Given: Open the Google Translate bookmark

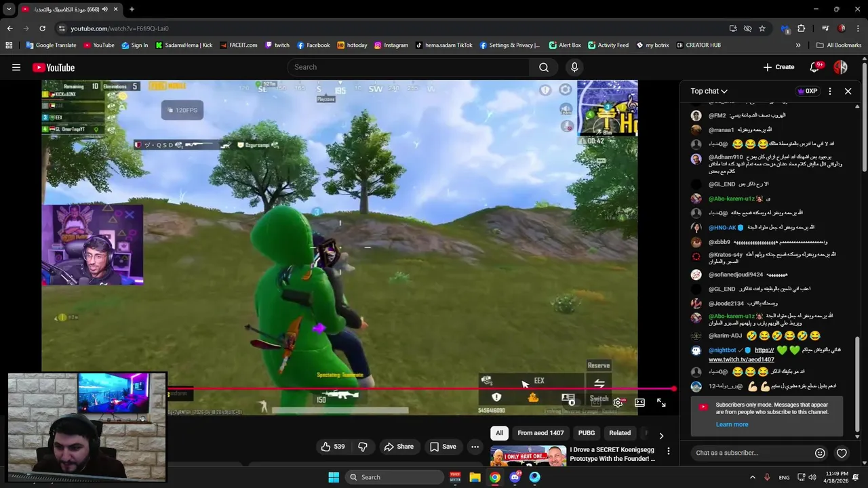Looking at the screenshot, I should tap(51, 45).
